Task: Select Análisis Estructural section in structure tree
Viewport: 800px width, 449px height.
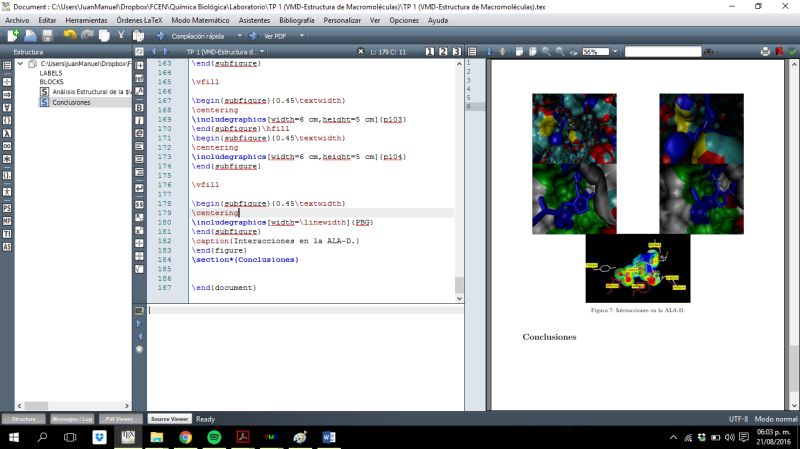Action: coord(91,92)
